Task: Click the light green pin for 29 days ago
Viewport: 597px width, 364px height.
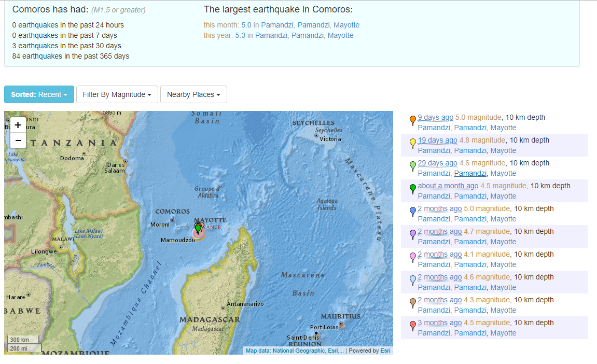Action: (x=413, y=165)
